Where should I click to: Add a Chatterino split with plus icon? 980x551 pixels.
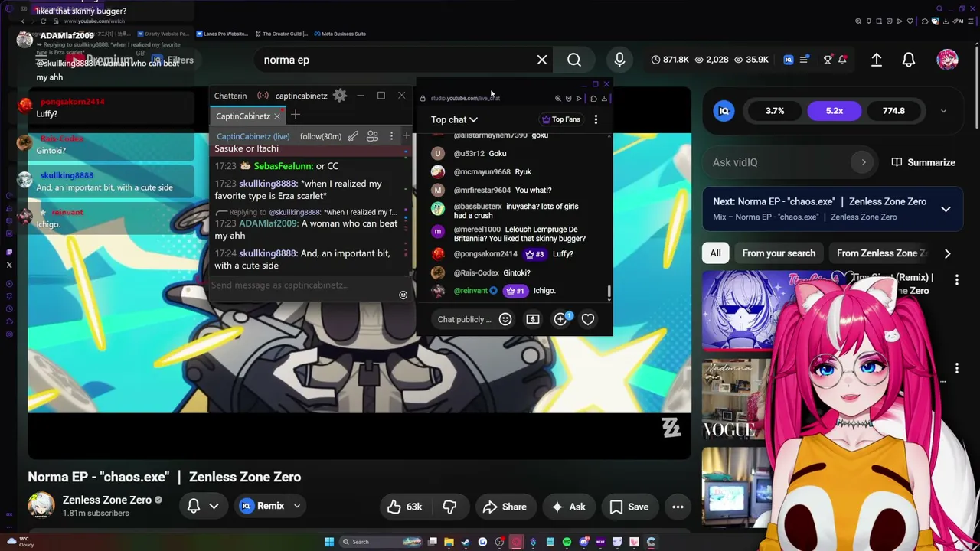pyautogui.click(x=407, y=136)
